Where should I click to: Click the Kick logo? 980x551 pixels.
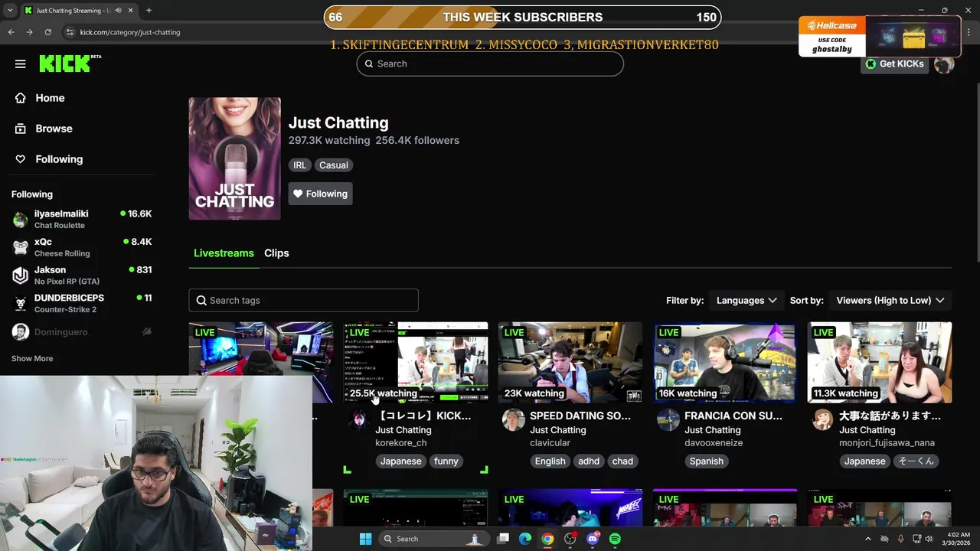point(70,64)
